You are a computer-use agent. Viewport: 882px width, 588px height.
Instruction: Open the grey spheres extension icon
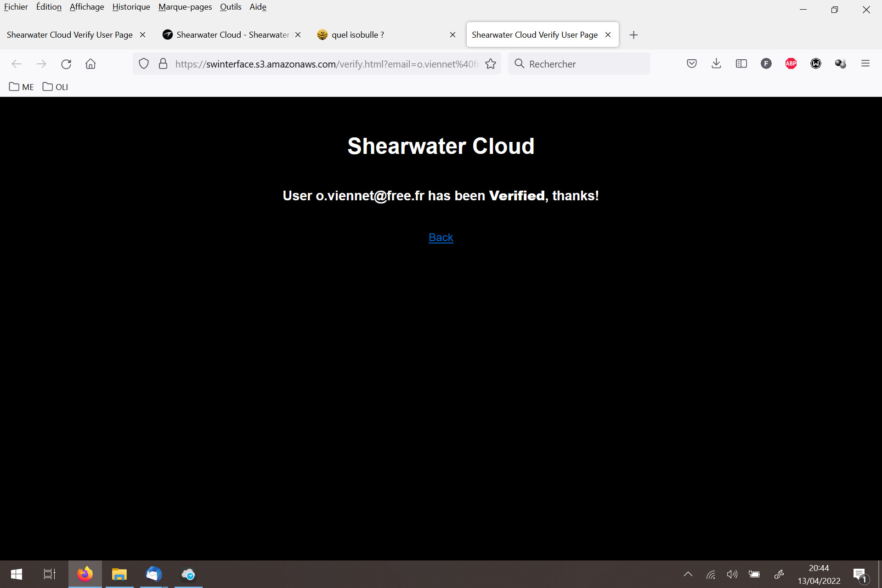coord(841,64)
